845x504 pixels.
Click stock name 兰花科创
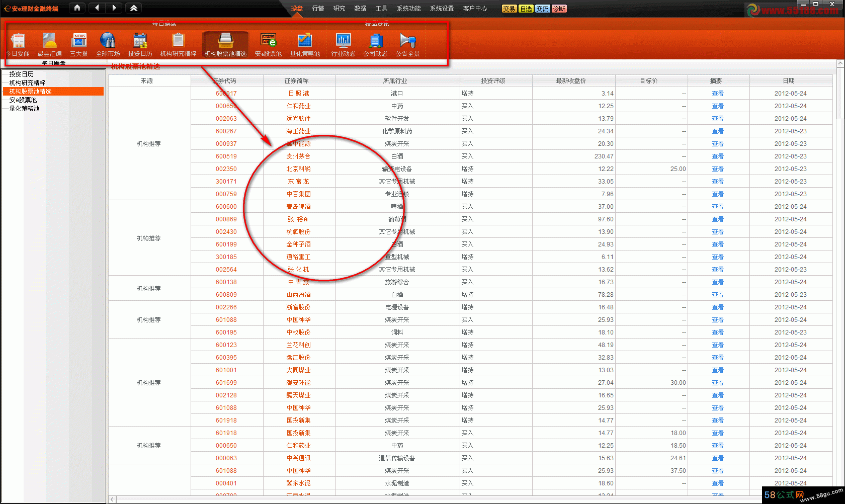pyautogui.click(x=299, y=345)
